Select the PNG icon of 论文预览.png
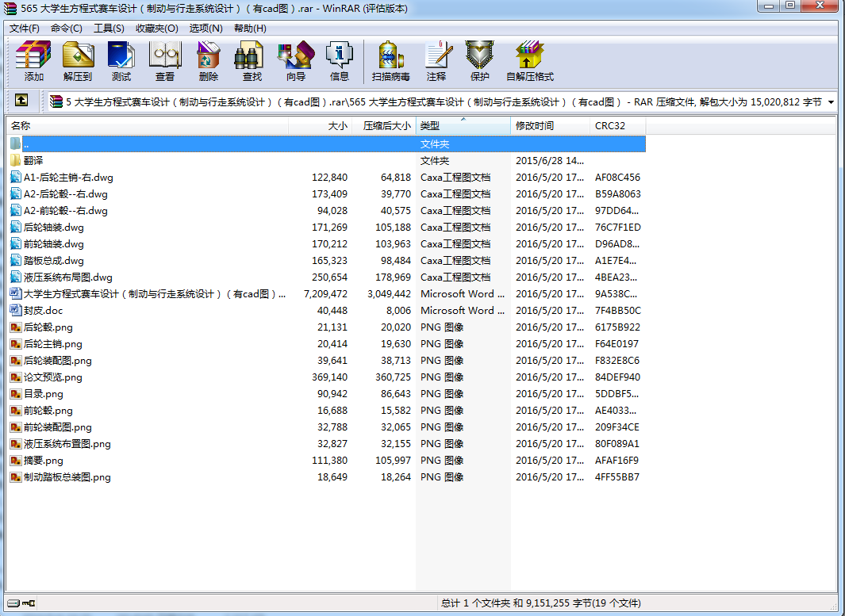Viewport: 845px width, 616px height. 16,377
